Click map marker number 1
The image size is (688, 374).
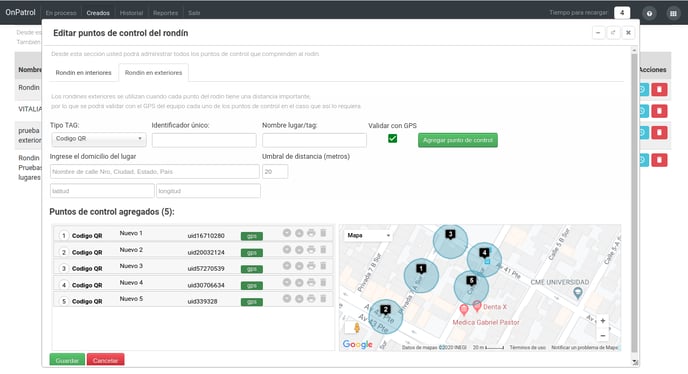pos(421,269)
